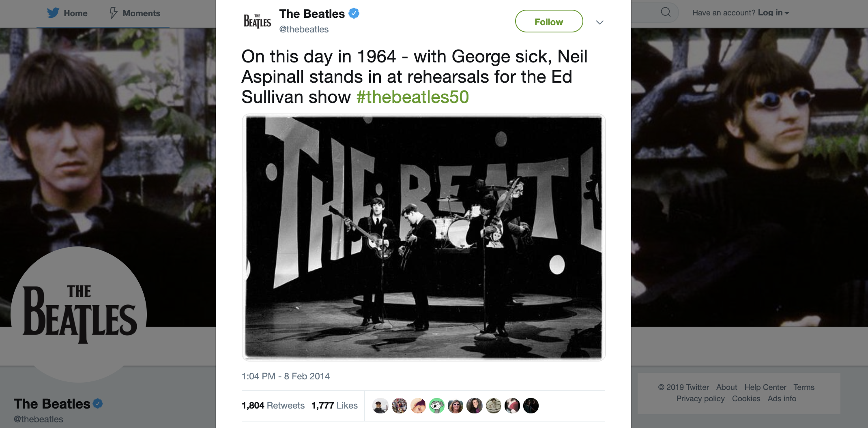
Task: Click the Moments lightning bolt icon
Action: click(114, 13)
